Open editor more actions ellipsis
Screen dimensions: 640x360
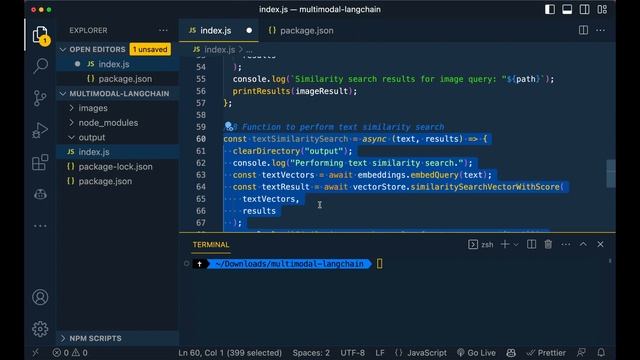tap(600, 30)
